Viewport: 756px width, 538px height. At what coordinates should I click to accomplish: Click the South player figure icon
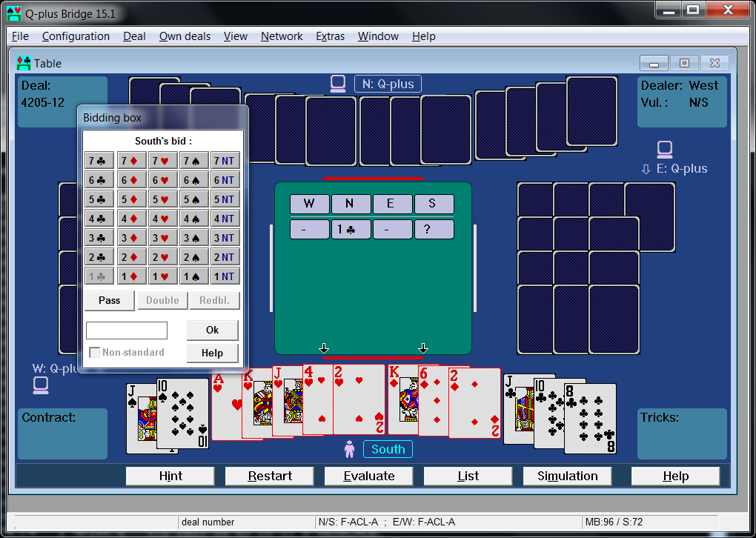tap(350, 448)
